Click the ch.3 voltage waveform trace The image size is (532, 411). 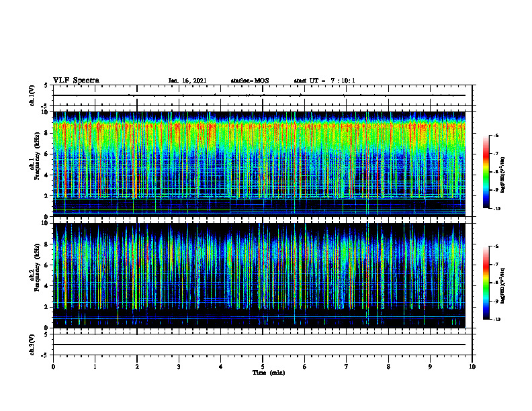259,345
